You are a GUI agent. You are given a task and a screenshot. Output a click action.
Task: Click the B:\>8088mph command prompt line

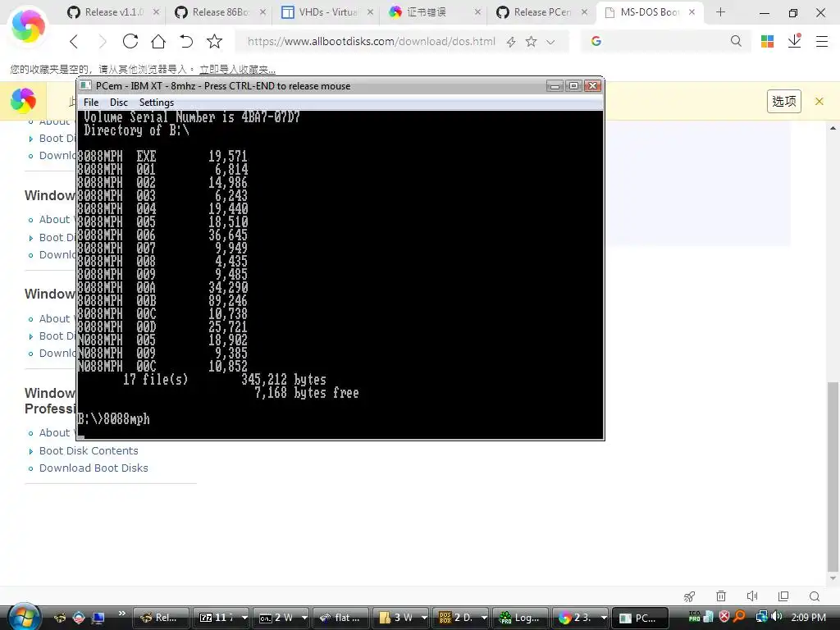pos(113,419)
